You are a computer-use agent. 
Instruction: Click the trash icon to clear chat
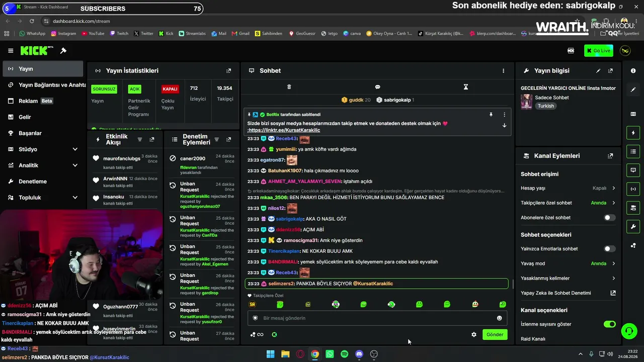[289, 87]
